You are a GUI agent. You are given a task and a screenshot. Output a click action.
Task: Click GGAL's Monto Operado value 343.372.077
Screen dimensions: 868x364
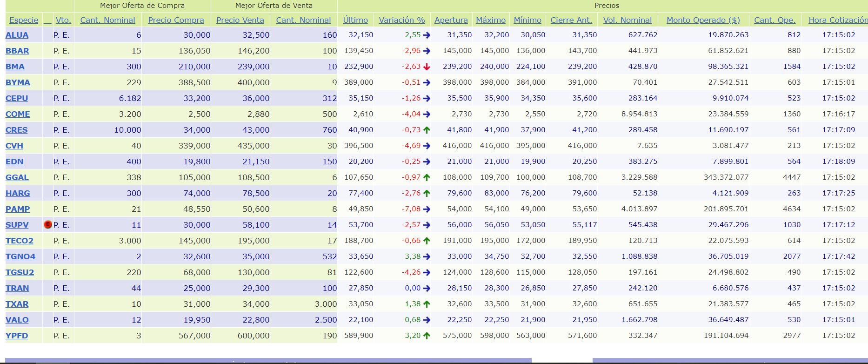pos(726,177)
